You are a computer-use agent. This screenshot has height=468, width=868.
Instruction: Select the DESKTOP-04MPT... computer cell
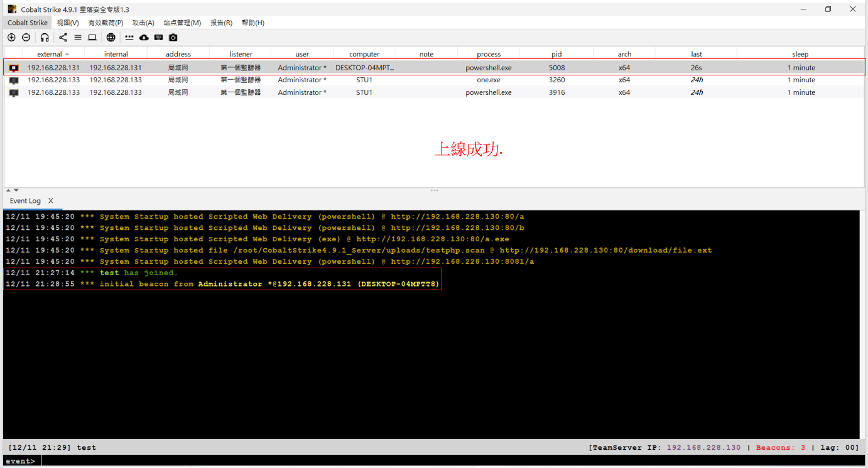(364, 68)
